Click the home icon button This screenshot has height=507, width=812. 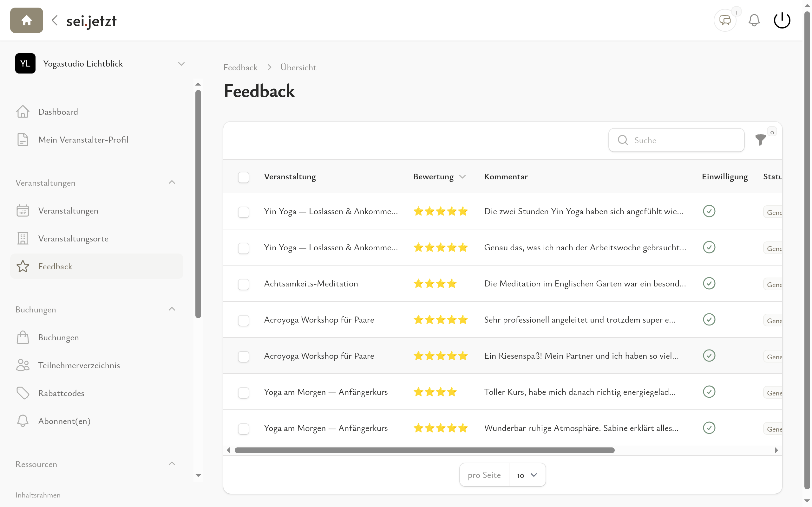coord(27,21)
